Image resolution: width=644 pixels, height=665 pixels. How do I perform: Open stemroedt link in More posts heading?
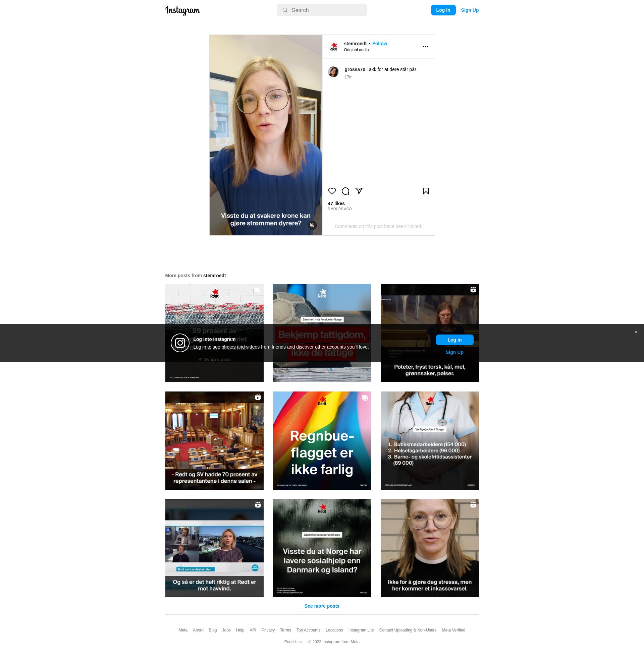pyautogui.click(x=215, y=276)
